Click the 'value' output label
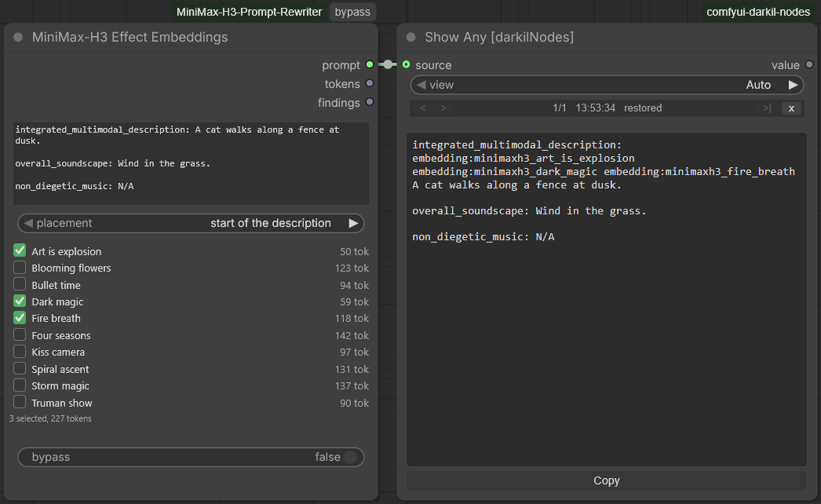Screen dimensions: 821x504 click(786, 65)
